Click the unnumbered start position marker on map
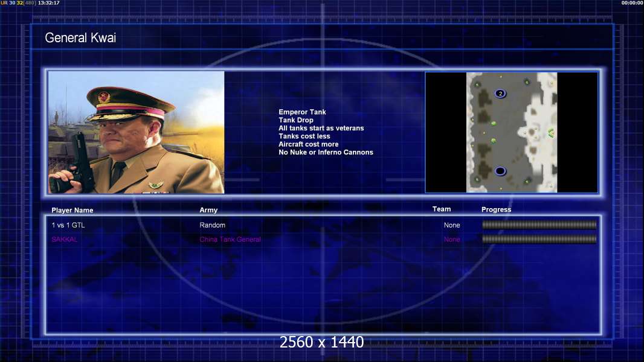Image resolution: width=644 pixels, height=362 pixels. click(x=500, y=171)
